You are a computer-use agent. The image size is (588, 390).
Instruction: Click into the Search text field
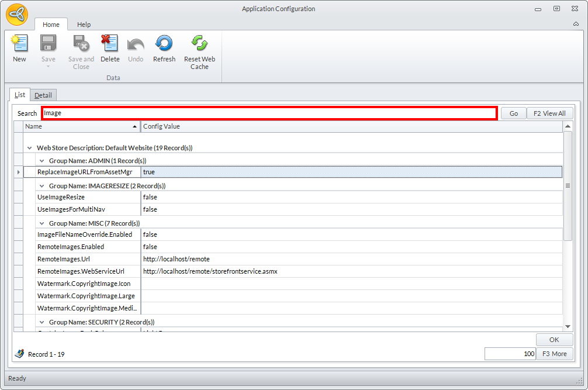269,113
